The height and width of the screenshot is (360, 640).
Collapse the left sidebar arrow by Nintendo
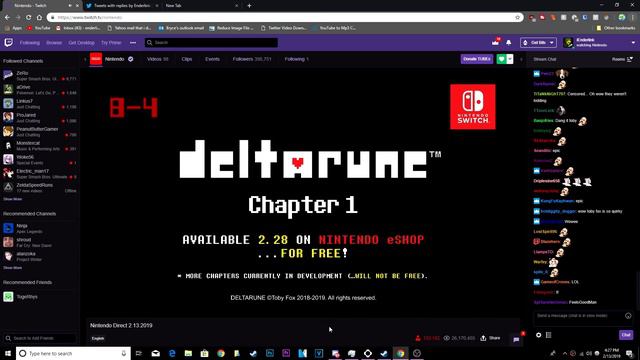tap(85, 59)
